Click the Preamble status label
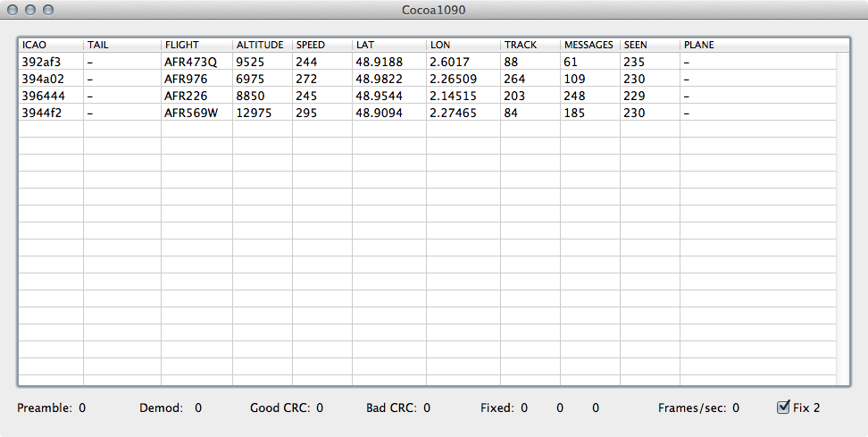The width and height of the screenshot is (868, 437). click(x=45, y=408)
